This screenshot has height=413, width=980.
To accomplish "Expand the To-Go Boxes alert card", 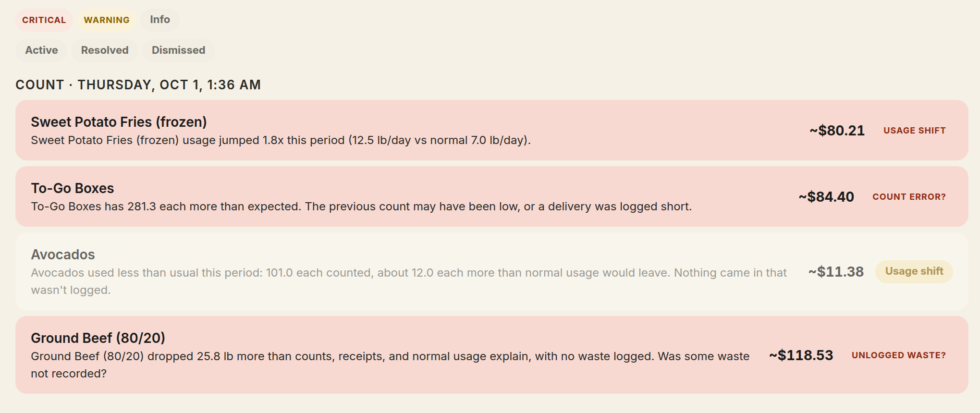I will coord(491,196).
